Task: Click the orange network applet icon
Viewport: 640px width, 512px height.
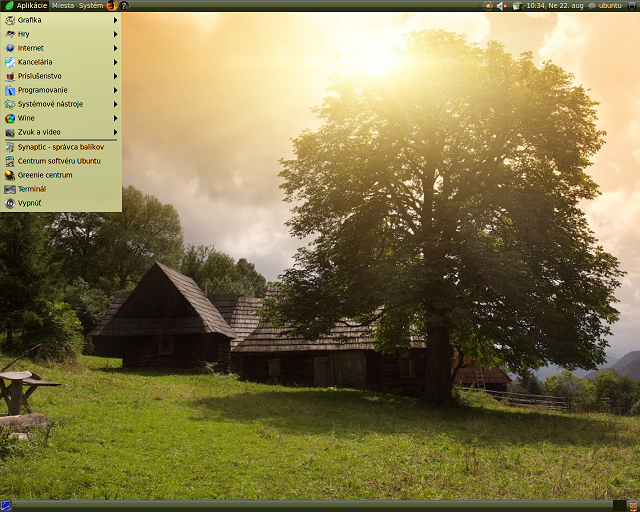Action: pyautogui.click(x=488, y=6)
